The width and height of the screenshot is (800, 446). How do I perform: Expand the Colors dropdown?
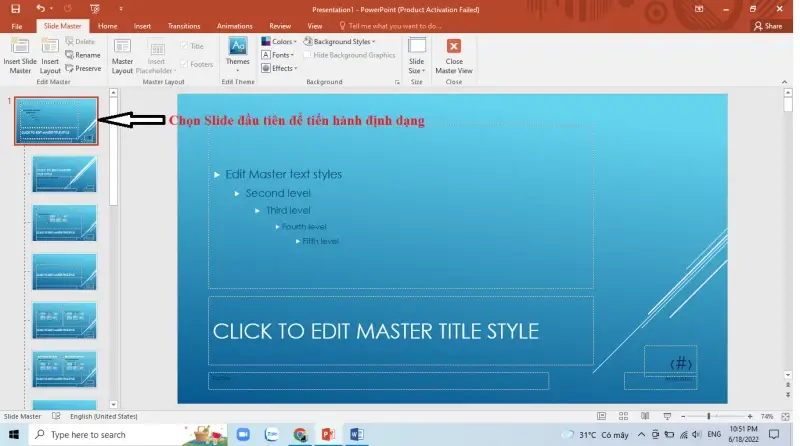pyautogui.click(x=277, y=42)
